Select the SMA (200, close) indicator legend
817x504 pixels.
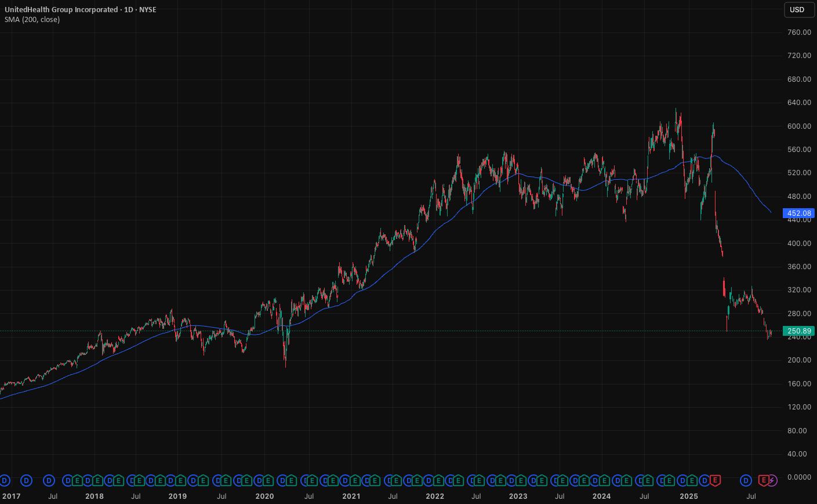pos(32,20)
